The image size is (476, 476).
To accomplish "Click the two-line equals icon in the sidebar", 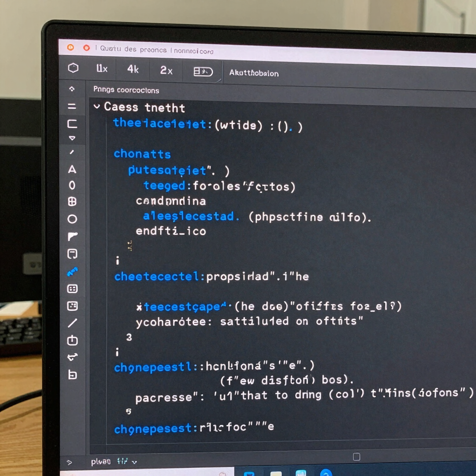I will tap(72, 106).
